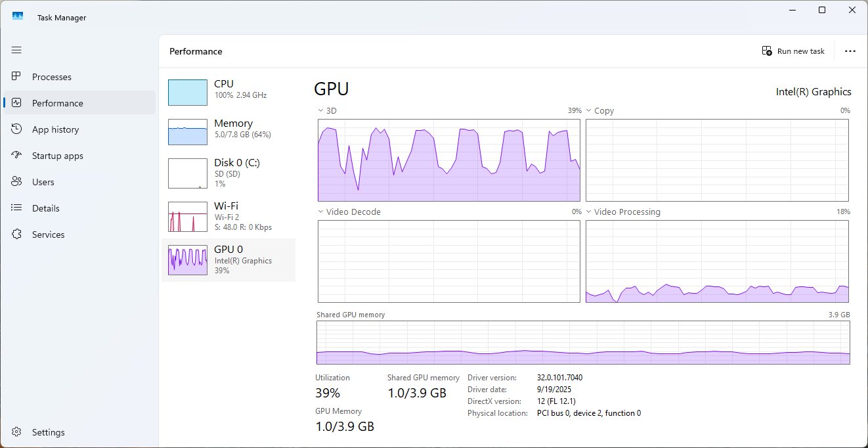Click the App history clock icon

(17, 129)
